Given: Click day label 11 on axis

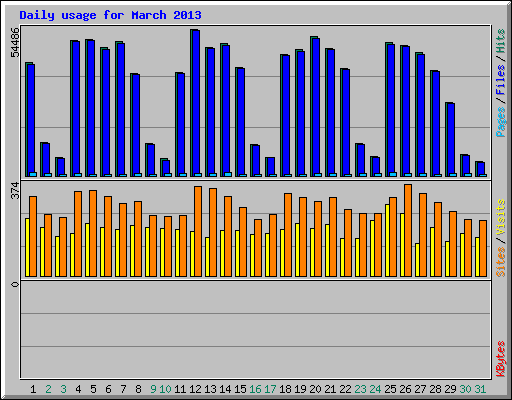Looking at the screenshot, I should [x=180, y=389].
